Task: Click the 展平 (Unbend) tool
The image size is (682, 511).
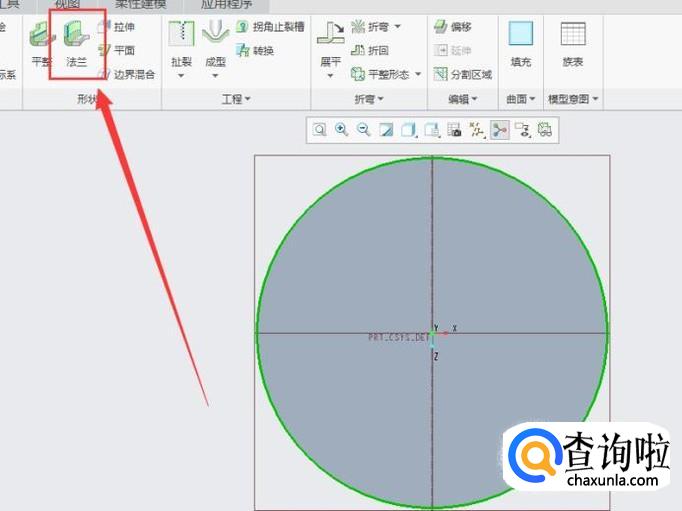Action: tap(331, 44)
